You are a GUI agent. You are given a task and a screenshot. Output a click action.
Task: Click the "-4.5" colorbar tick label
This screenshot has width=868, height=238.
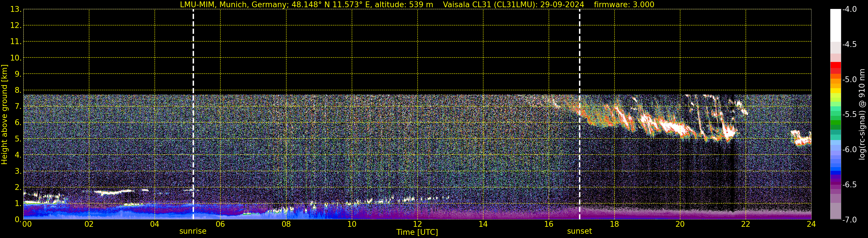pos(850,44)
